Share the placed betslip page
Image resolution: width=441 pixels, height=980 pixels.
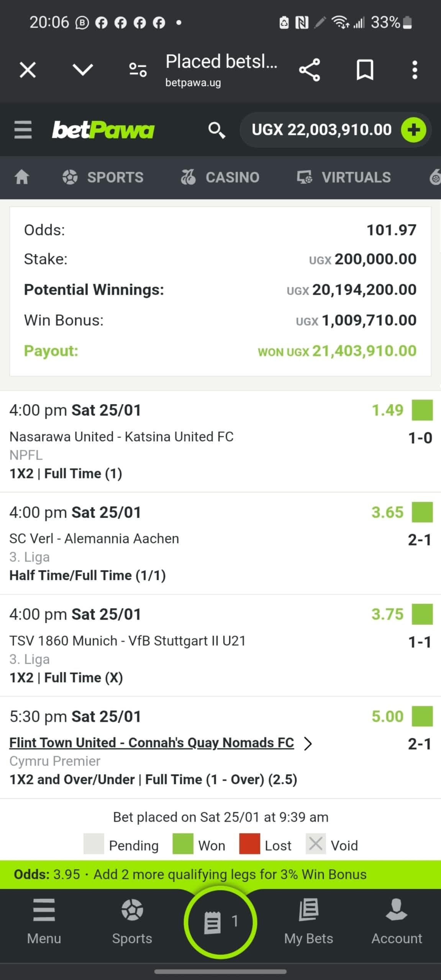click(x=309, y=70)
